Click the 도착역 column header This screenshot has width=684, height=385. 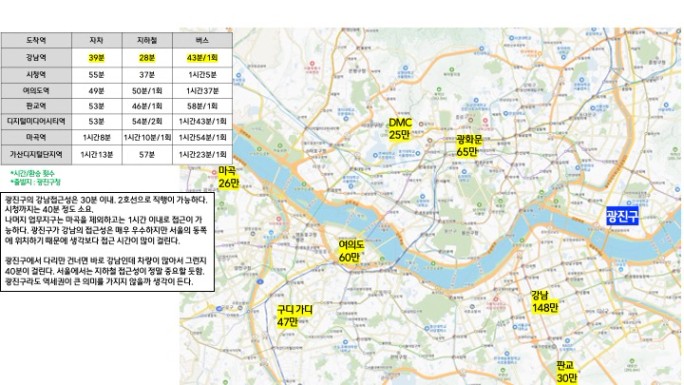pos(36,40)
